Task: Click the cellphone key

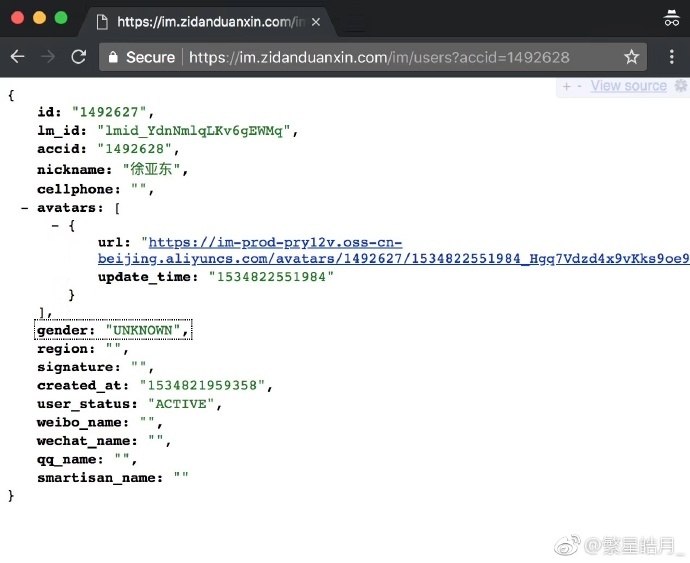Action: [78, 189]
